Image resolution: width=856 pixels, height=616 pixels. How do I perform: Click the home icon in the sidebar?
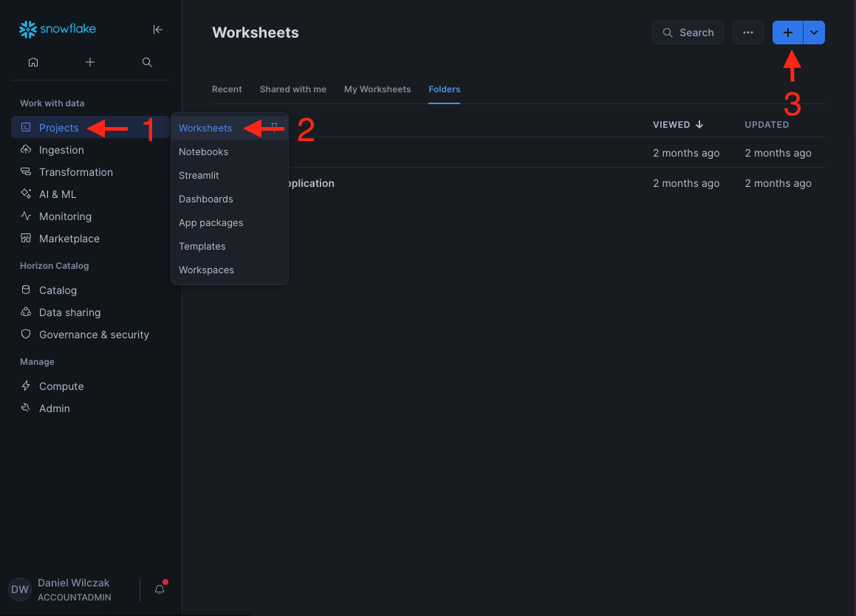pos(33,63)
